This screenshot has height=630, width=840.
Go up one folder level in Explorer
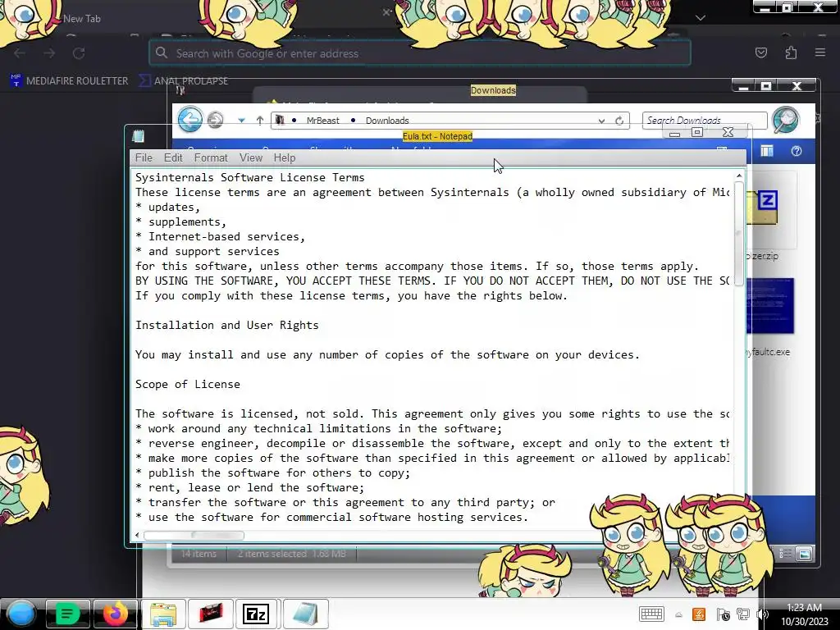(260, 121)
